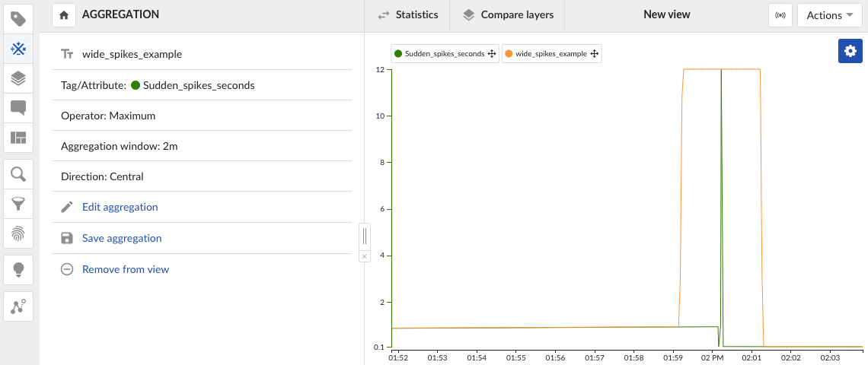
Task: Click the Save aggregation link
Action: point(121,238)
